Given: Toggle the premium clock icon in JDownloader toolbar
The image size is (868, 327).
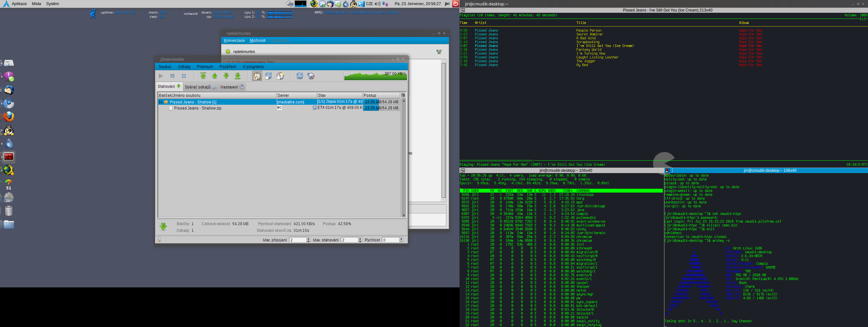Looking at the screenshot, I should point(280,76).
